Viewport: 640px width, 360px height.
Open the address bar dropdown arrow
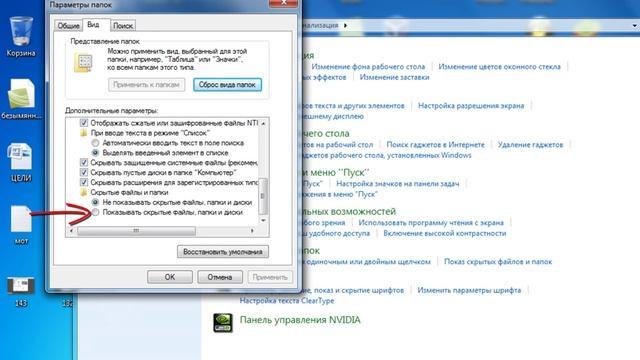[635, 25]
